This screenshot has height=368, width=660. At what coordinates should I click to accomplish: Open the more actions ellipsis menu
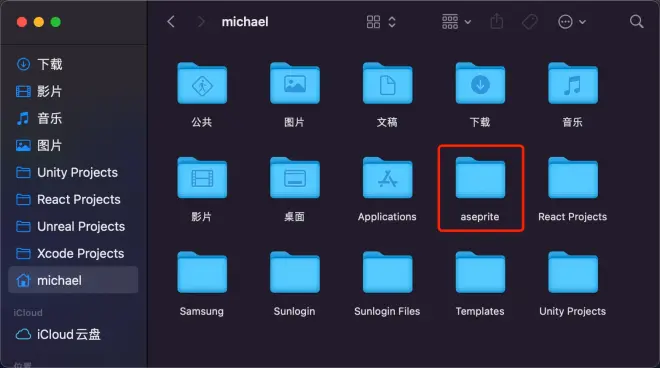(x=565, y=22)
